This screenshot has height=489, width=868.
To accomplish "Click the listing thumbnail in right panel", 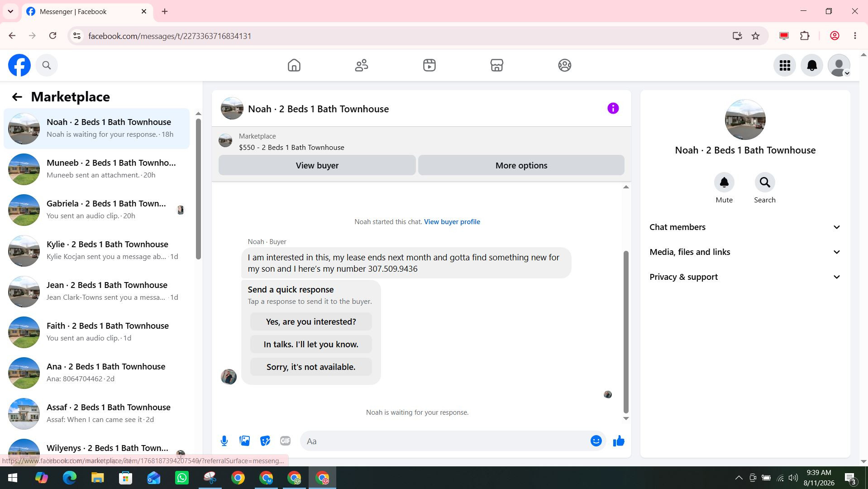I will (x=745, y=120).
